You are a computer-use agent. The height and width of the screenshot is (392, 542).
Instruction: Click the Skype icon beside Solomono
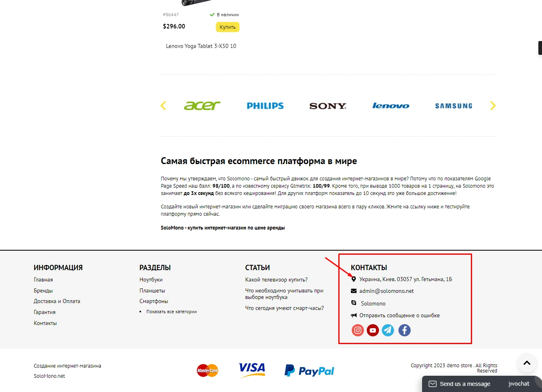coord(354,303)
